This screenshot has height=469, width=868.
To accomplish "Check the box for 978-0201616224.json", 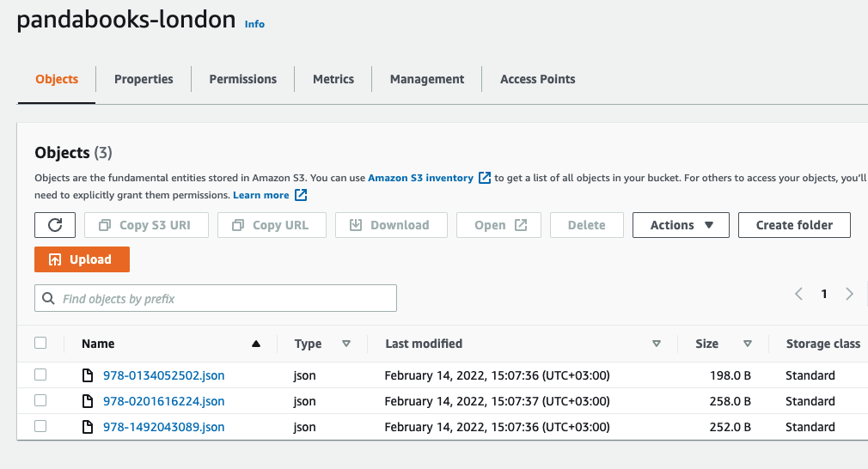I will (40, 400).
